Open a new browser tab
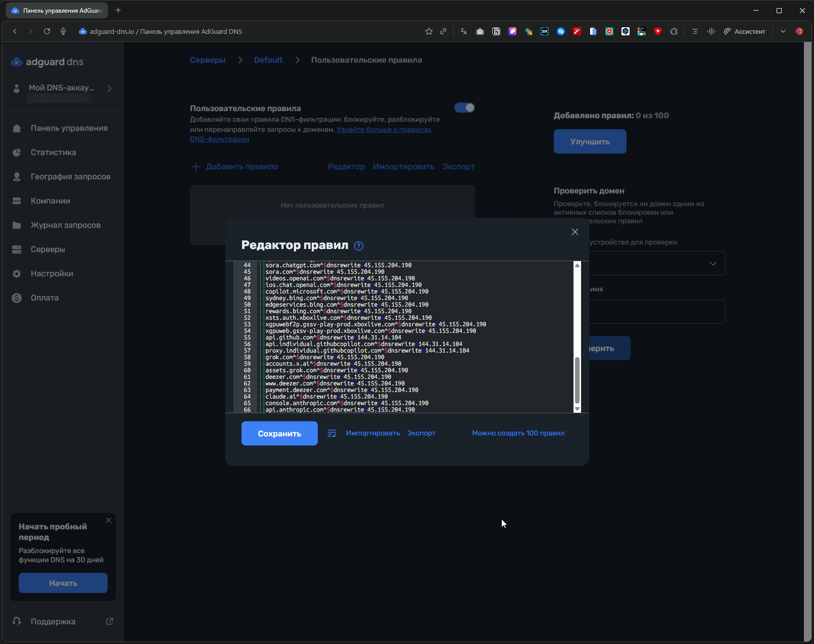 point(118,10)
